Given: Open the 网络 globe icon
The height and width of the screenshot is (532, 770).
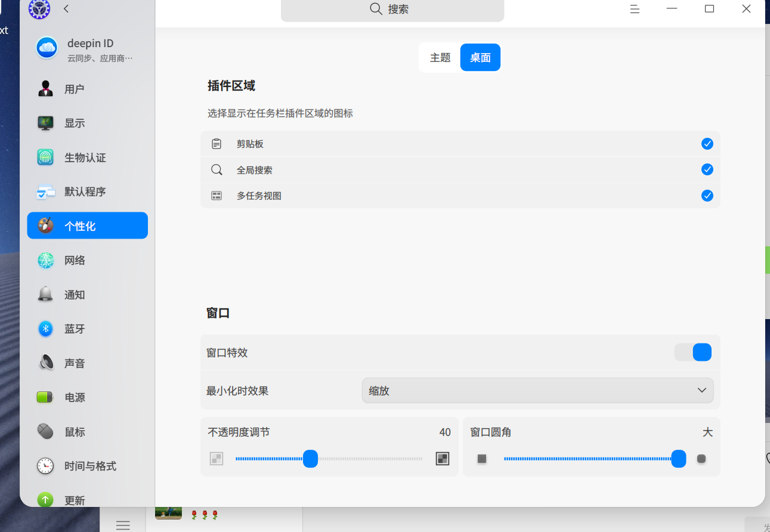Looking at the screenshot, I should pyautogui.click(x=46, y=260).
